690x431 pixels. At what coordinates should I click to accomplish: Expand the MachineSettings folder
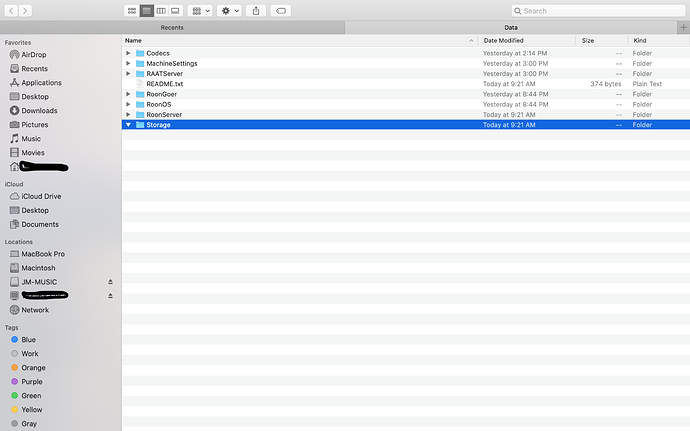(128, 63)
